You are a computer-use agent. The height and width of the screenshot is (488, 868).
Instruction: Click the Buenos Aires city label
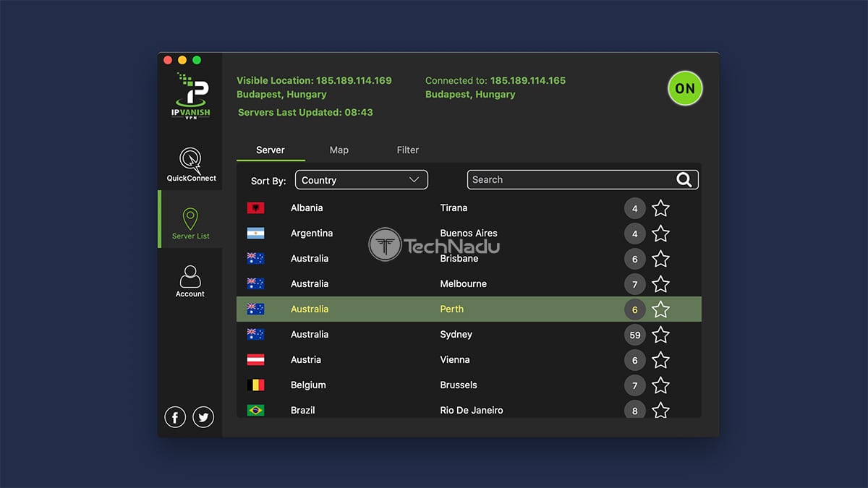tap(469, 234)
